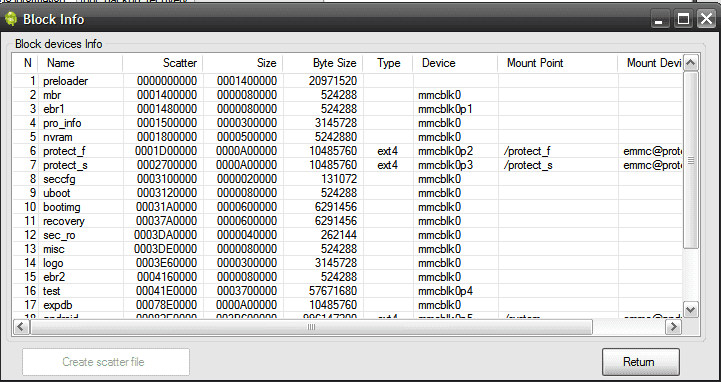Viewport: 721px width, 382px height.
Task: Select the mbr partition row
Action: (347, 95)
